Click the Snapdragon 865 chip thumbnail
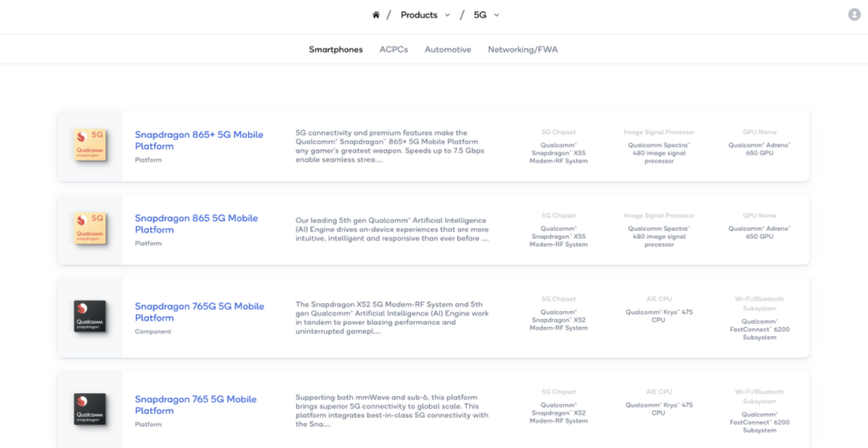The width and height of the screenshot is (868, 448). (90, 229)
